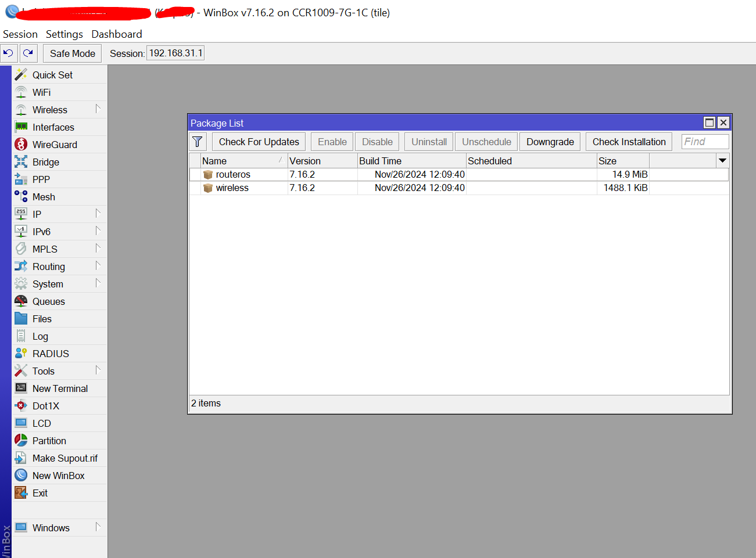The width and height of the screenshot is (756, 558).
Task: Click the Check Installation button
Action: tap(629, 142)
